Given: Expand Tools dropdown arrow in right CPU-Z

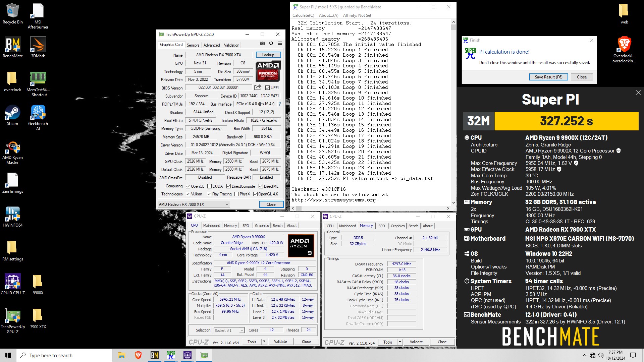Looking at the screenshot, I should tap(400, 342).
